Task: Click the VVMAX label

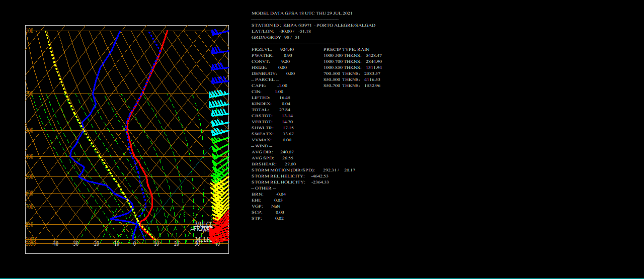Action: click(x=261, y=140)
